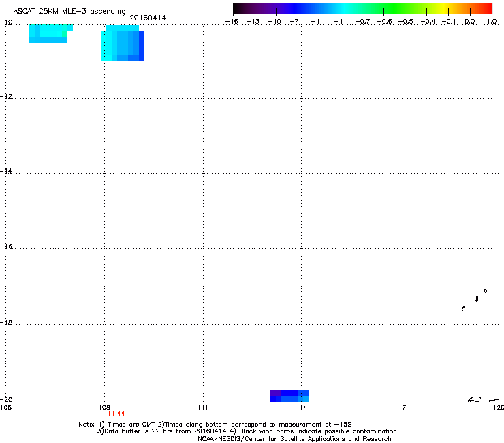504x443 pixels.
Task: Click the longitude axis label 108
Action: tap(104, 408)
